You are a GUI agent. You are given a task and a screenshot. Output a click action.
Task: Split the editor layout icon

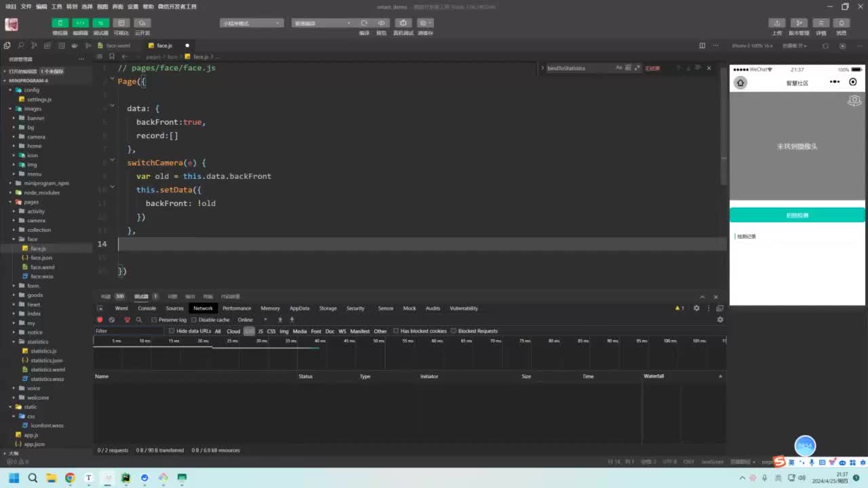pos(702,45)
